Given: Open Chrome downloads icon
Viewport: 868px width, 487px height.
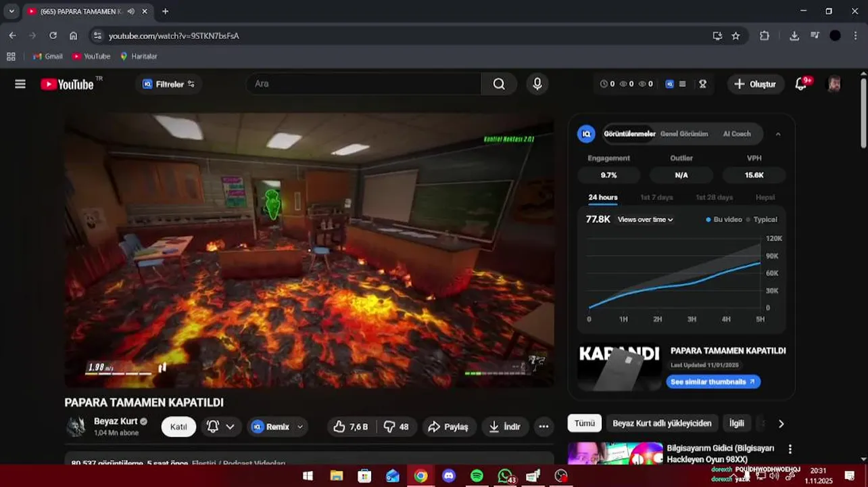Looking at the screenshot, I should pyautogui.click(x=794, y=36).
